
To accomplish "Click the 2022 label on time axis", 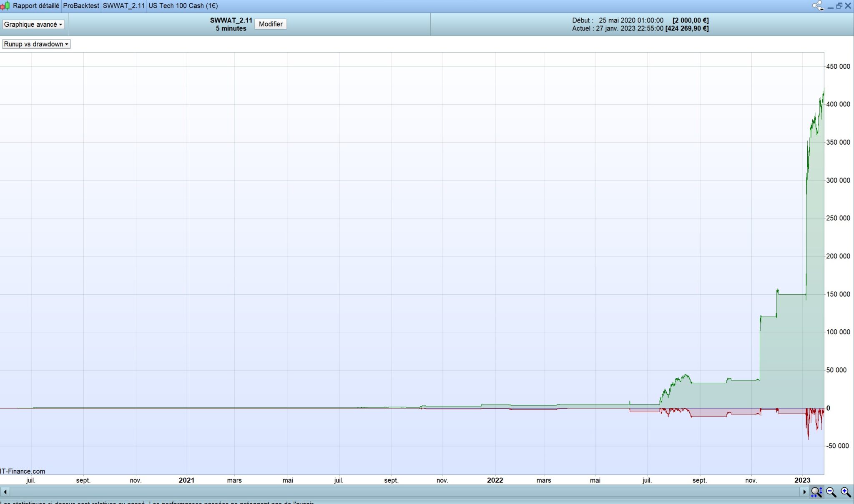I will click(x=495, y=480).
